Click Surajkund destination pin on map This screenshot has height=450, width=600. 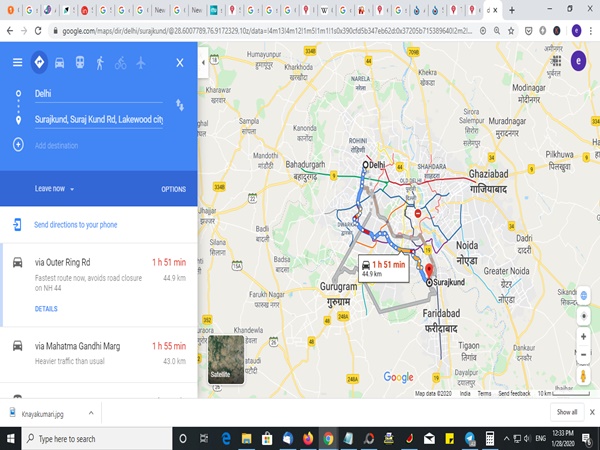pyautogui.click(x=429, y=271)
